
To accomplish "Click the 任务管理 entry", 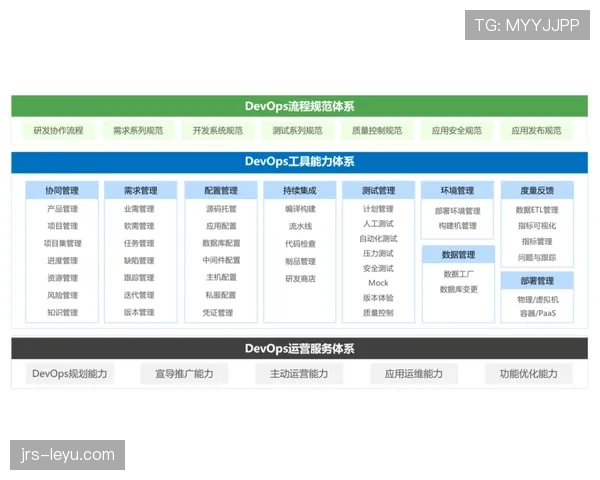I will tap(139, 243).
